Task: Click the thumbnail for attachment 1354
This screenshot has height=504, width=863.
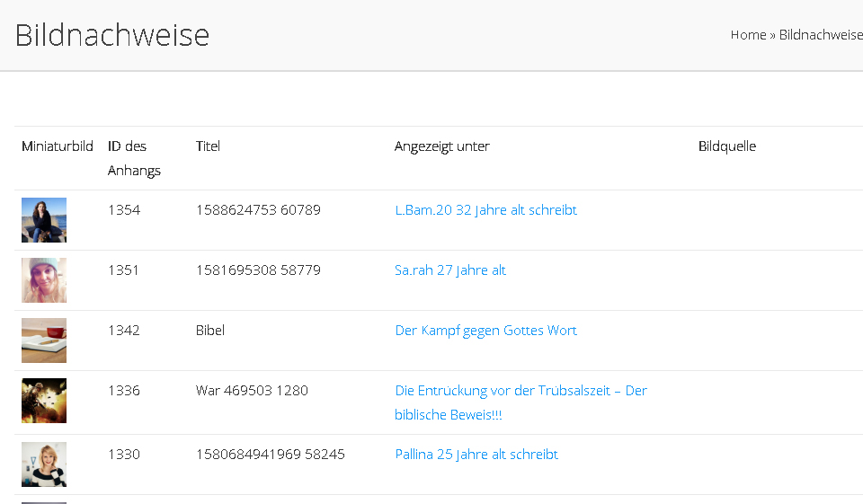Action: (x=44, y=220)
